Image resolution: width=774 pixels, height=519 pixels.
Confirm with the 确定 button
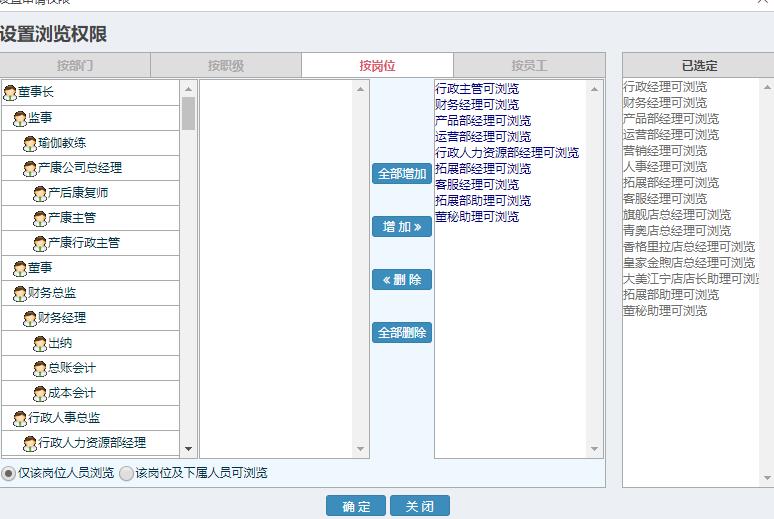coord(356,506)
